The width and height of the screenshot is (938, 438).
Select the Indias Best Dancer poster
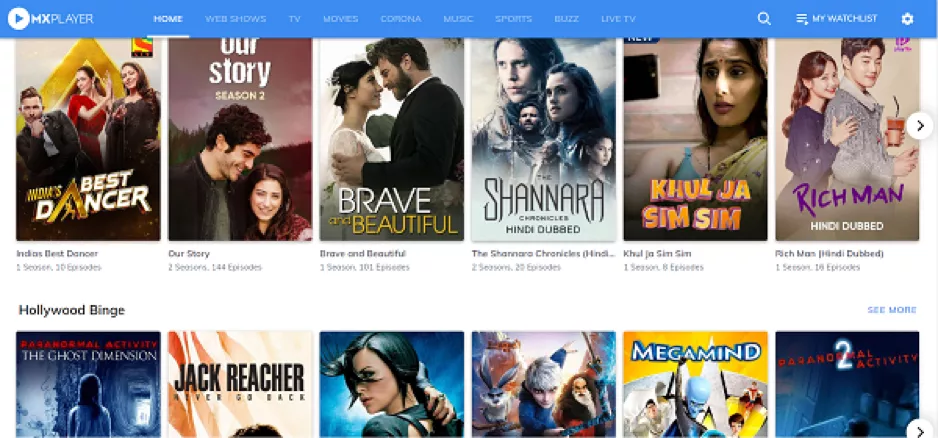[88, 140]
